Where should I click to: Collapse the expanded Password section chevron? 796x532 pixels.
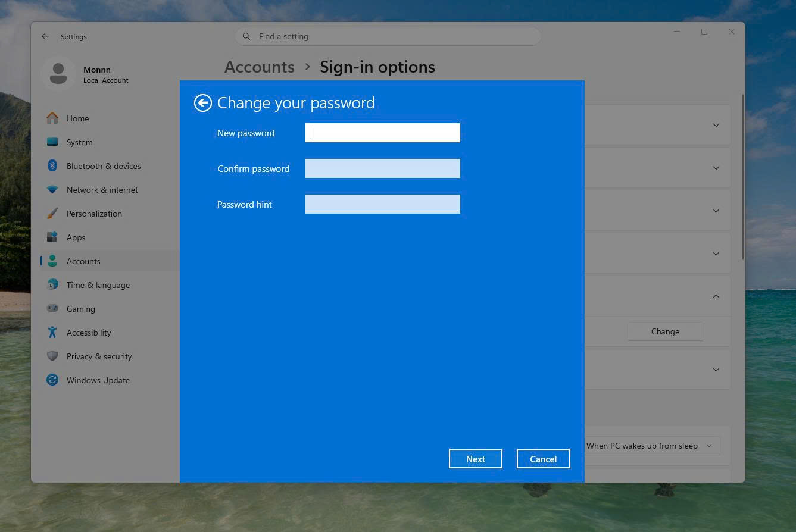716,296
